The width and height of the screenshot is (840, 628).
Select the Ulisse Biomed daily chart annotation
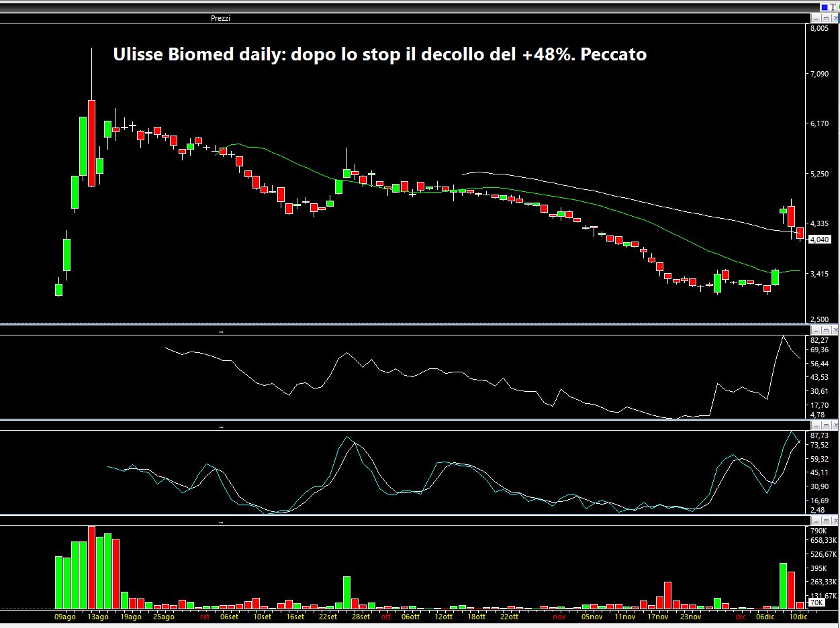[x=380, y=54]
